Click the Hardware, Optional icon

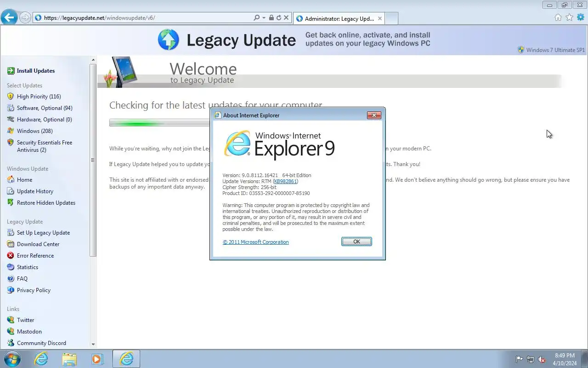coord(11,119)
